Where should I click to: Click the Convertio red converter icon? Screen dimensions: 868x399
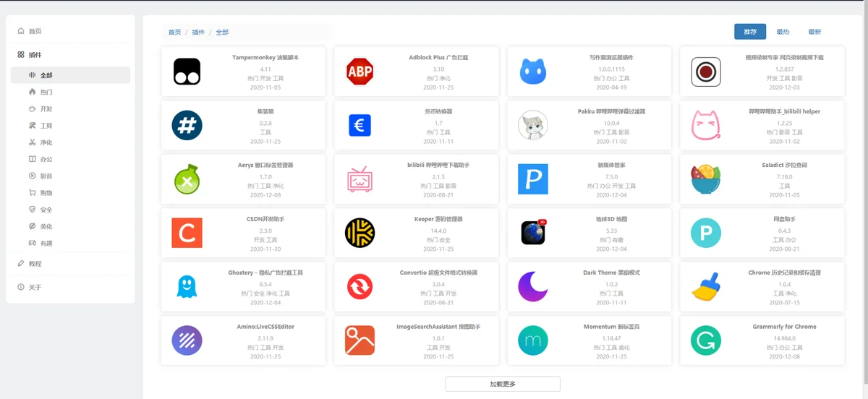tap(359, 287)
